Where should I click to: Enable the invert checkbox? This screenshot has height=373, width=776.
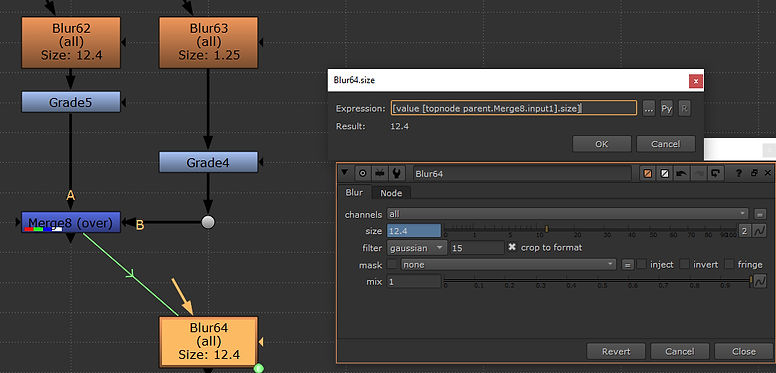pos(684,264)
